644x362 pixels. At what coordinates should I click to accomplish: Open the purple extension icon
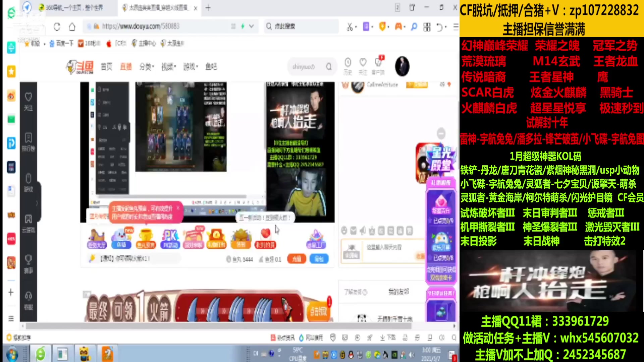(366, 26)
